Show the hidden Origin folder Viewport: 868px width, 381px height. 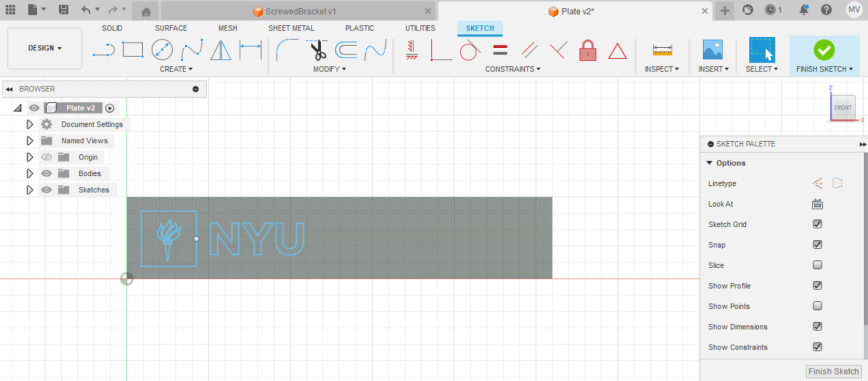pyautogui.click(x=47, y=157)
